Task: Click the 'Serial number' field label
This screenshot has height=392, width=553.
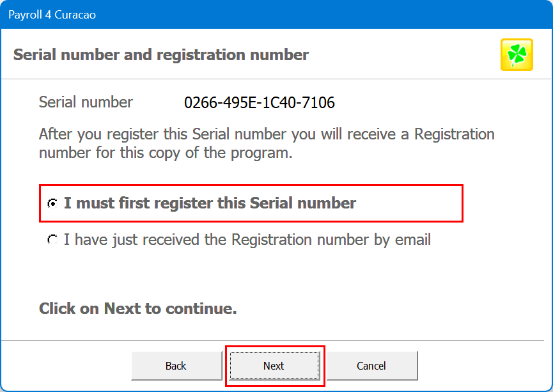Action: click(x=86, y=102)
